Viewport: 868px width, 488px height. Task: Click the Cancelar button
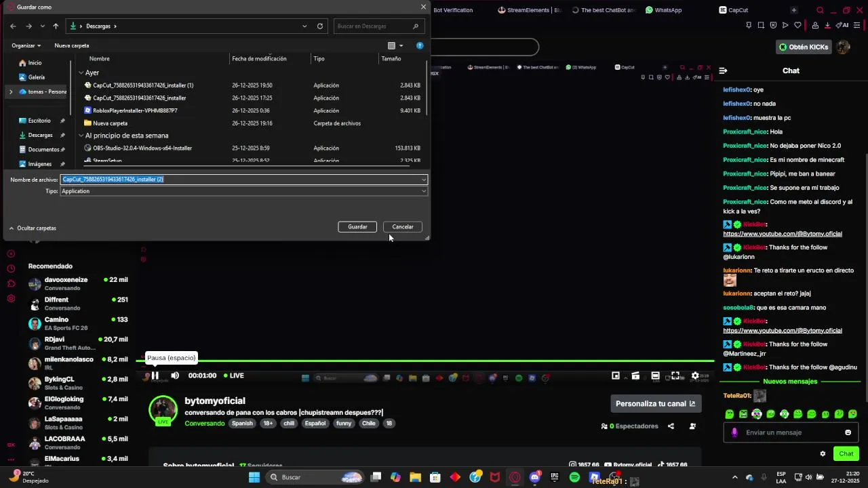pyautogui.click(x=402, y=227)
